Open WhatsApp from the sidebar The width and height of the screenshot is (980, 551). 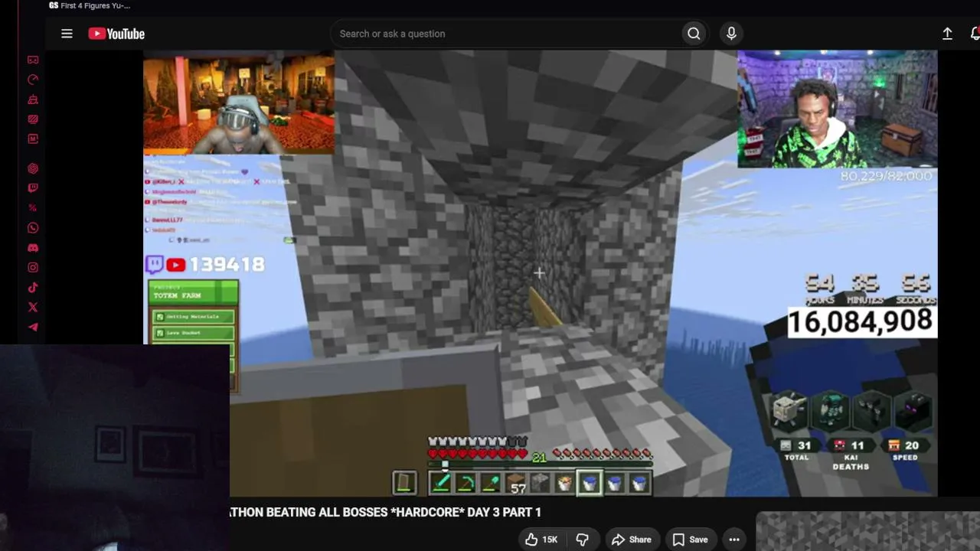(33, 228)
